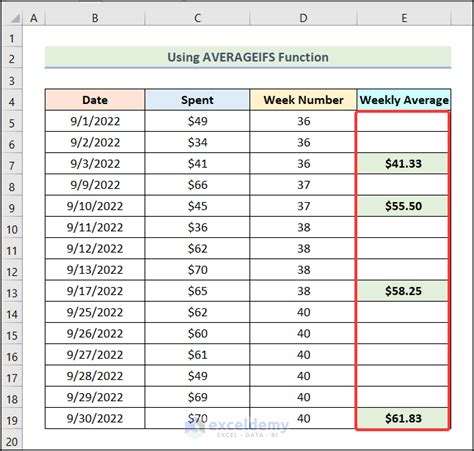The image size is (474, 451).
Task: Select row 20 header
Action: [x=12, y=442]
